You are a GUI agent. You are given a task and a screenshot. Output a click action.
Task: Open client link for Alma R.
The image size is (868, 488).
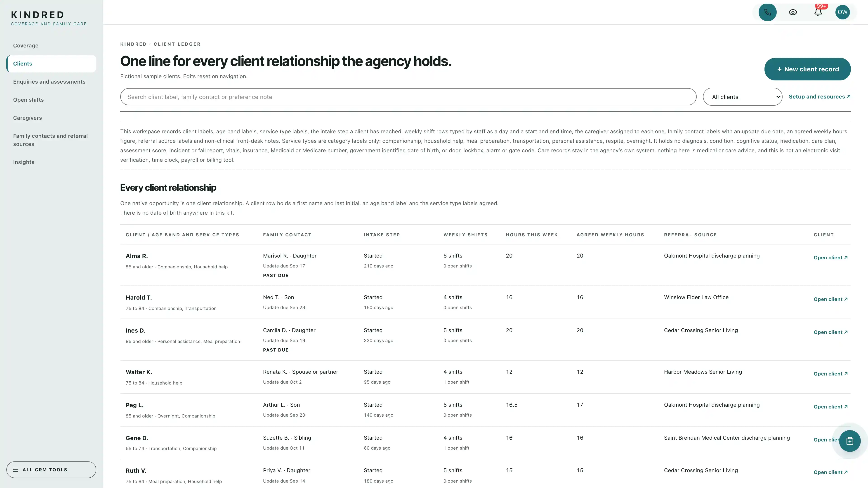tap(830, 258)
